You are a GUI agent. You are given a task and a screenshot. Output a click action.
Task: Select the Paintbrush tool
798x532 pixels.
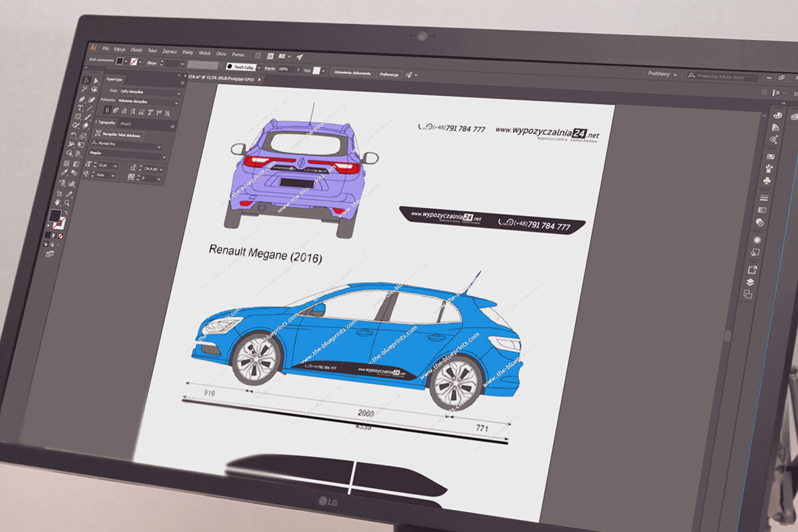tap(87, 118)
